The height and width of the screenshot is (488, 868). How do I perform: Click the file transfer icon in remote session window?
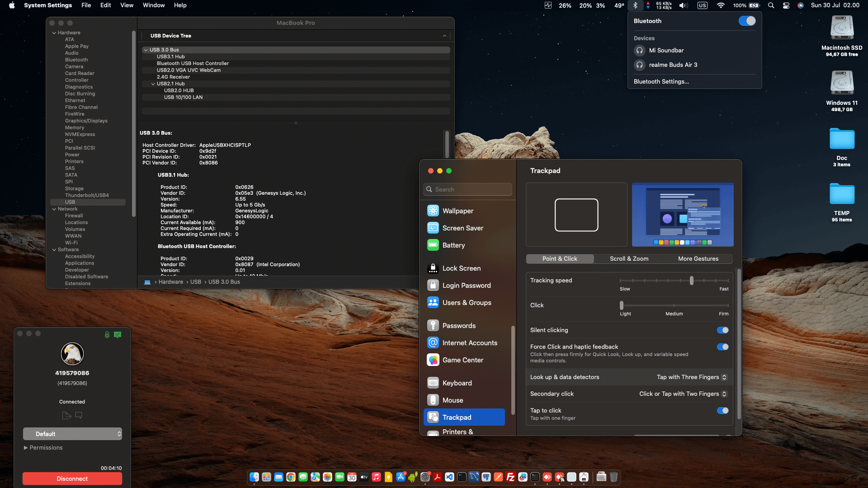[x=66, y=415]
